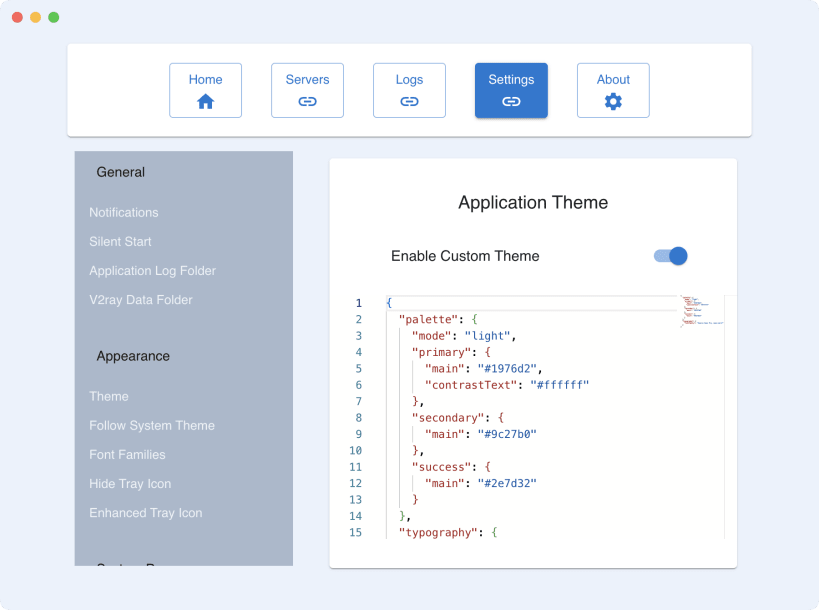
Task: Click the green maximize window button
Action: (54, 17)
